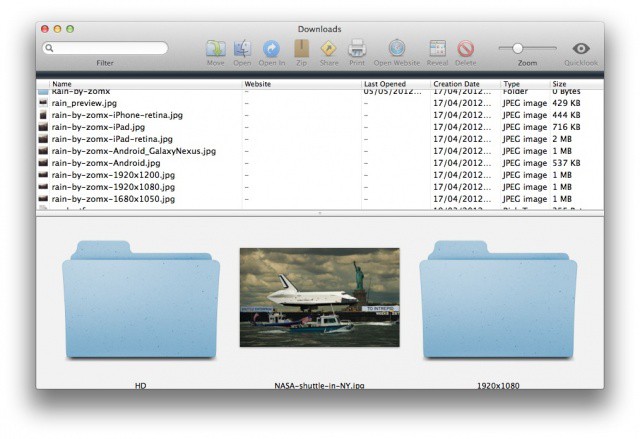Reveal the file in Finder

[x=437, y=48]
